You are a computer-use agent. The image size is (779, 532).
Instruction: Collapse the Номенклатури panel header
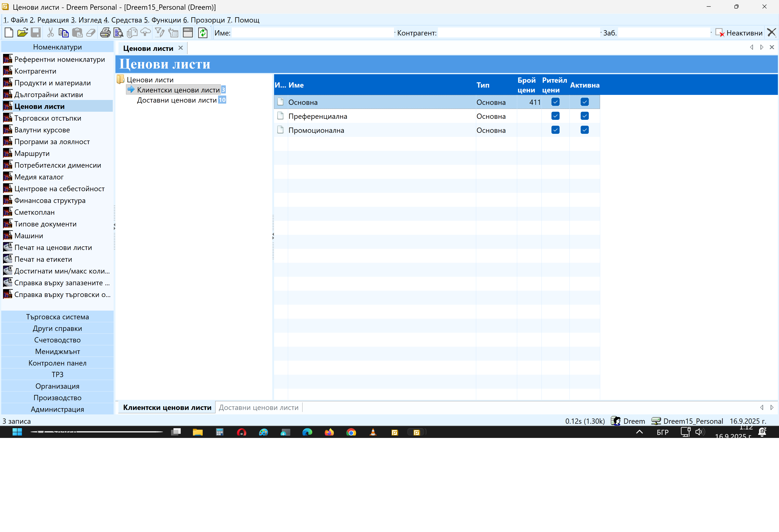click(57, 47)
